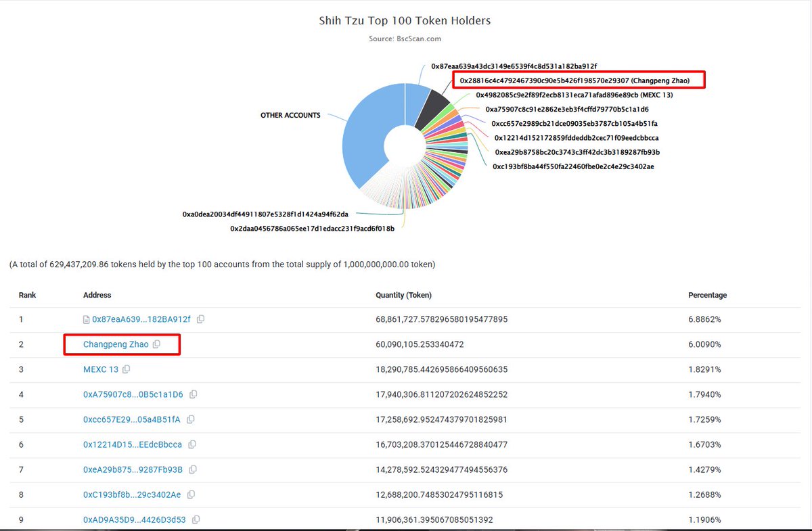812x531 pixels.
Task: Click chart label 0xa75907c8c91e2862e3eb3f4cffd79770b5c1a1d6
Action: click(567, 109)
